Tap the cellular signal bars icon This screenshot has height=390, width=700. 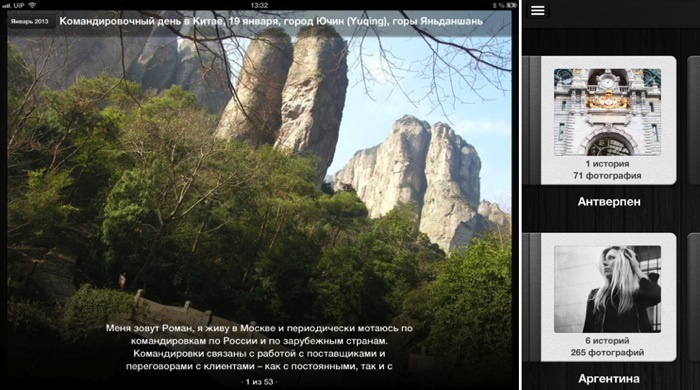click(x=6, y=6)
